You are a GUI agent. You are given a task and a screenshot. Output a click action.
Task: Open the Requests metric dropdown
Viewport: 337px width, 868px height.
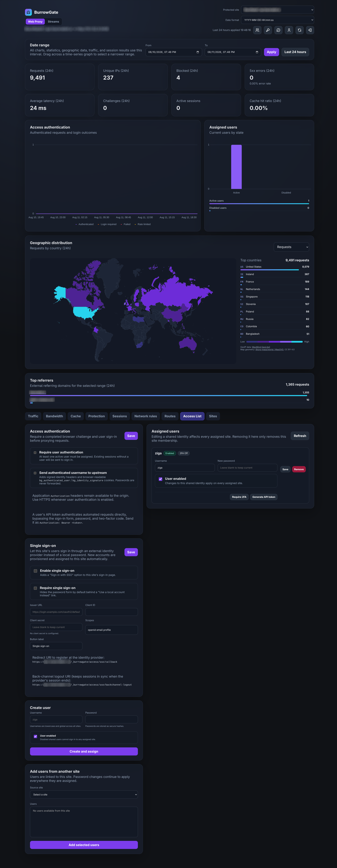click(291, 247)
